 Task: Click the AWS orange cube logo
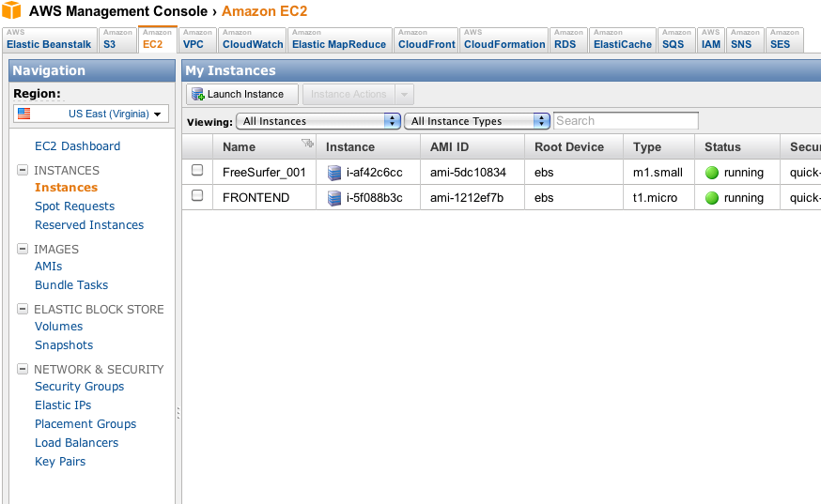13,10
